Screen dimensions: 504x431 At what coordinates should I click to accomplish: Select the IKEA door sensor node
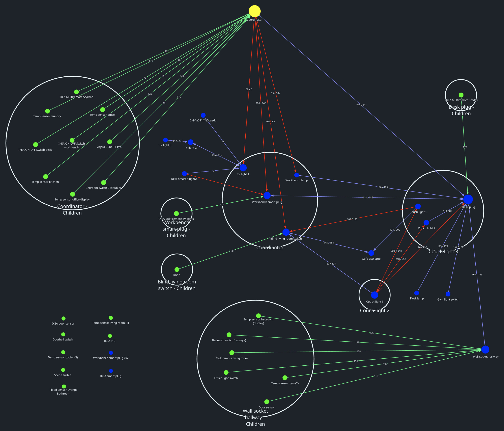point(64,318)
